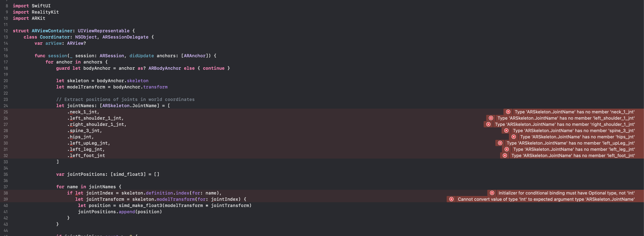Click the UIViewRepresentable protocol name
The width and height of the screenshot is (644, 236).
pyautogui.click(x=103, y=31)
